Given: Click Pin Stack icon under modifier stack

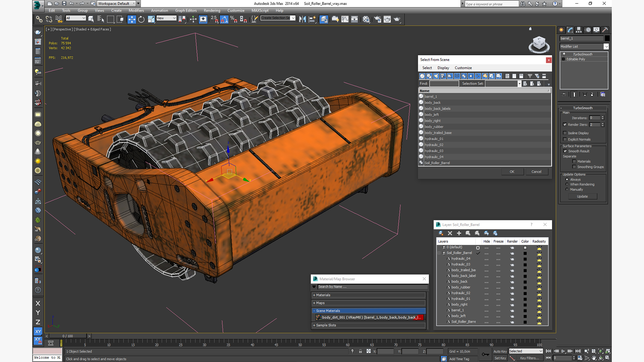Looking at the screenshot, I should [563, 95].
